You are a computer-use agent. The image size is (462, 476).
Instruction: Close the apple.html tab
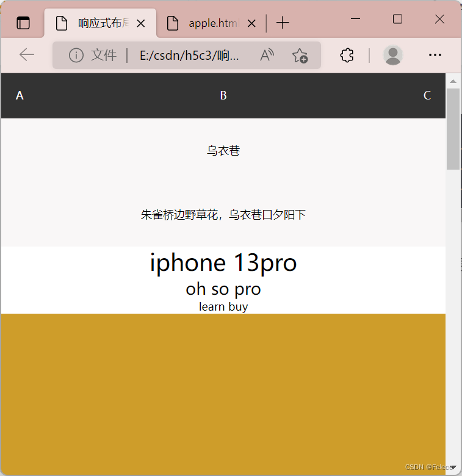pos(251,23)
